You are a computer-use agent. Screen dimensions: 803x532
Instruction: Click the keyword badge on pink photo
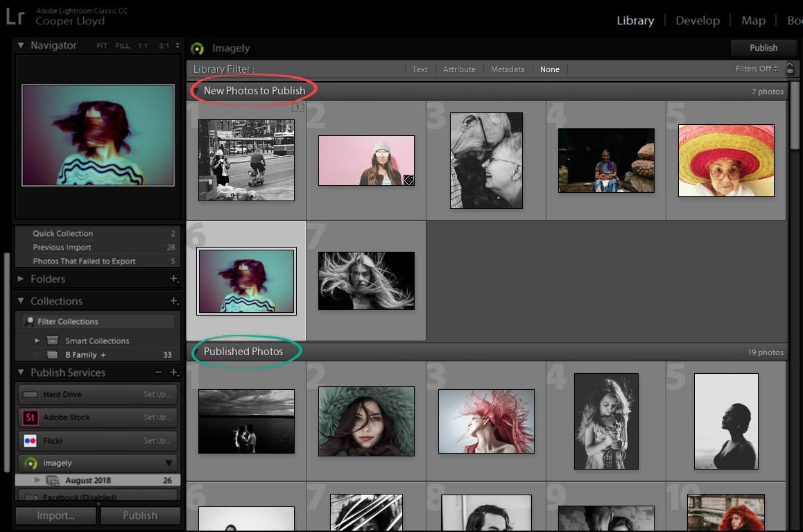click(x=408, y=180)
